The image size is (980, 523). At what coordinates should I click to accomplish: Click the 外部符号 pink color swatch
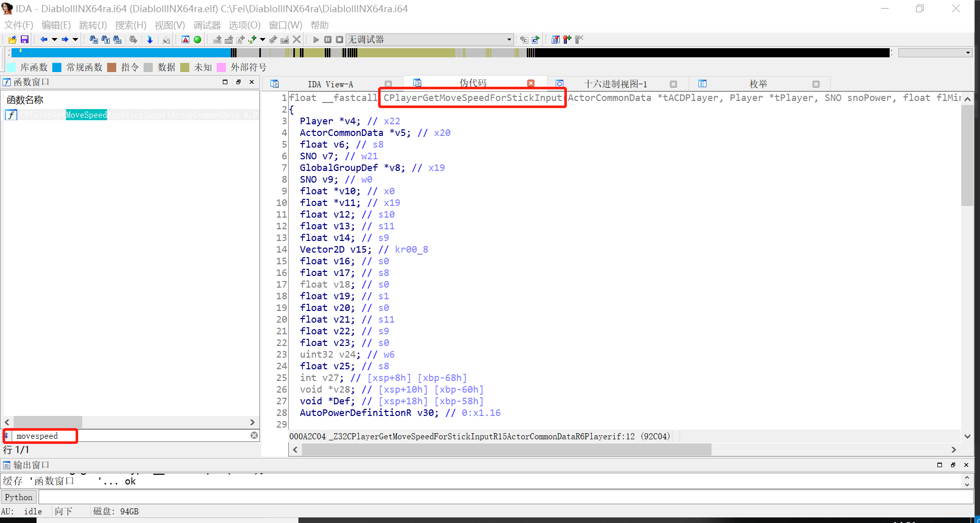221,67
